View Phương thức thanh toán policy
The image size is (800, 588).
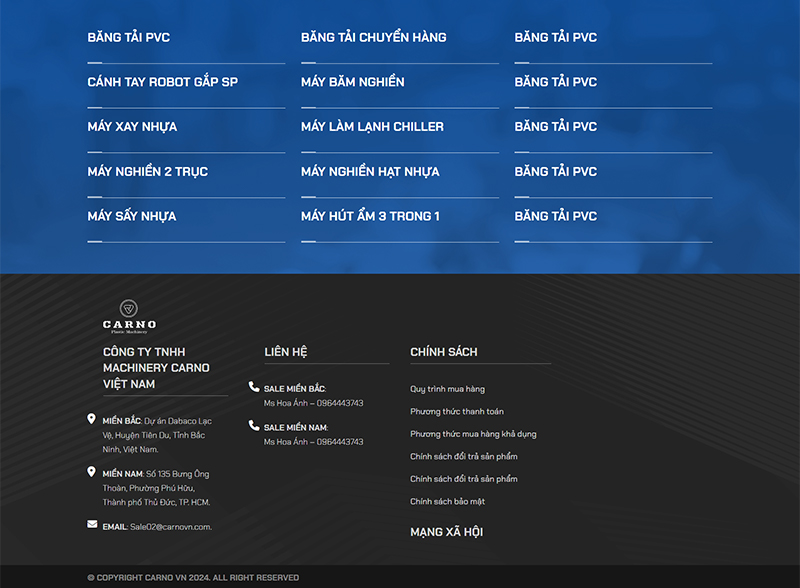tap(457, 411)
